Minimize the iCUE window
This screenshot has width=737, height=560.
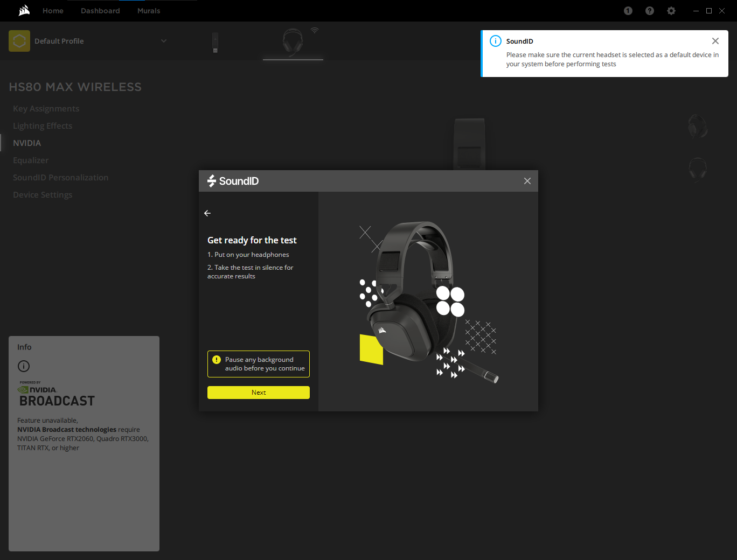pos(696,11)
